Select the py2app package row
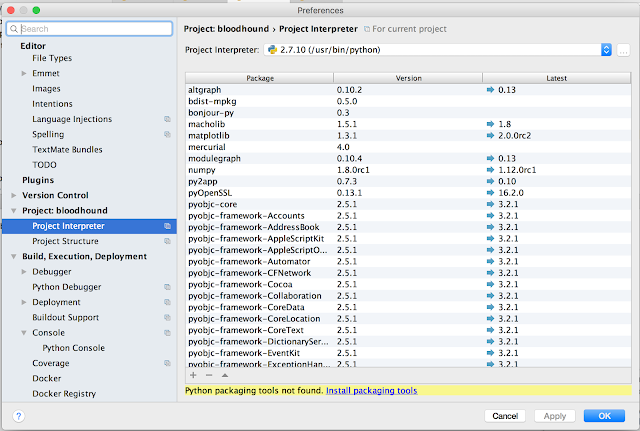This screenshot has height=431, width=640. (x=408, y=181)
